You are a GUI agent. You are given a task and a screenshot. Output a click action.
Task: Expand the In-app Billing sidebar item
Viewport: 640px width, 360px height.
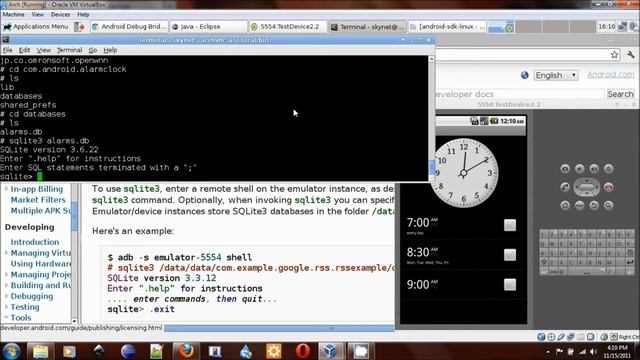[x=6, y=189]
